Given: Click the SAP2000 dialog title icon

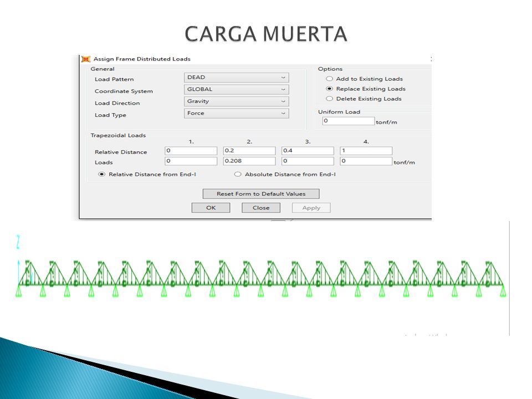Looking at the screenshot, I should click(86, 59).
